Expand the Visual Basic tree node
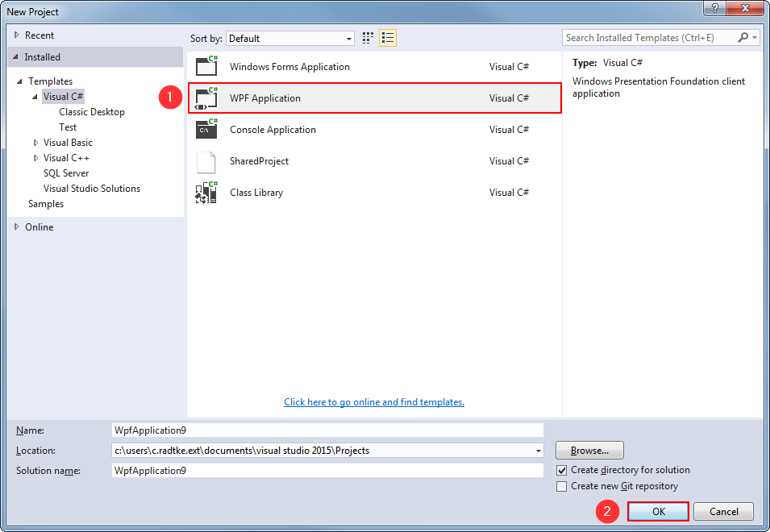The width and height of the screenshot is (770, 532). [35, 143]
